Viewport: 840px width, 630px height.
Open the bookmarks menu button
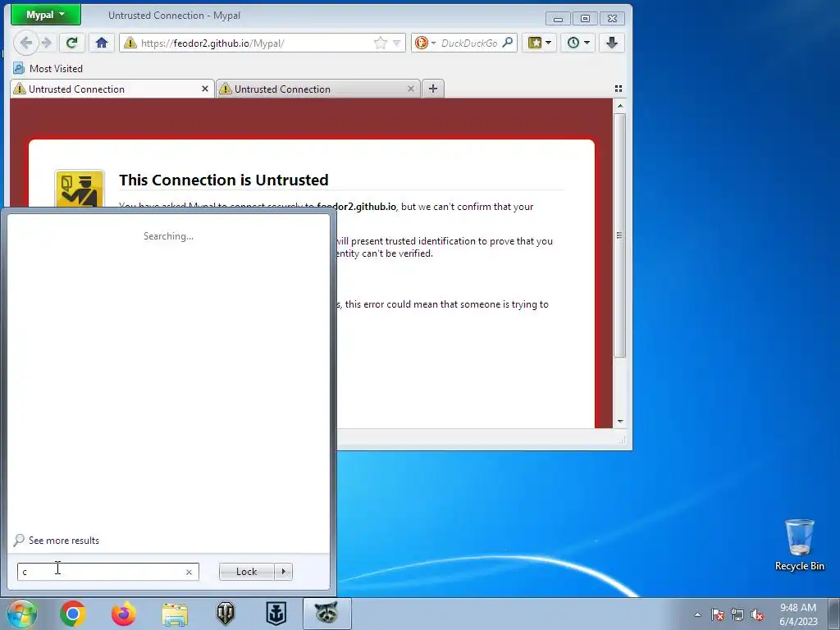coord(539,43)
